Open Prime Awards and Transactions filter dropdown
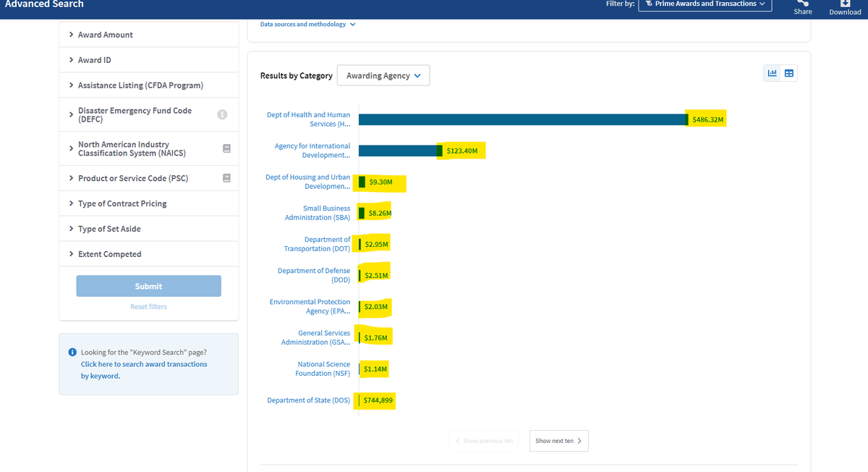 click(x=705, y=4)
